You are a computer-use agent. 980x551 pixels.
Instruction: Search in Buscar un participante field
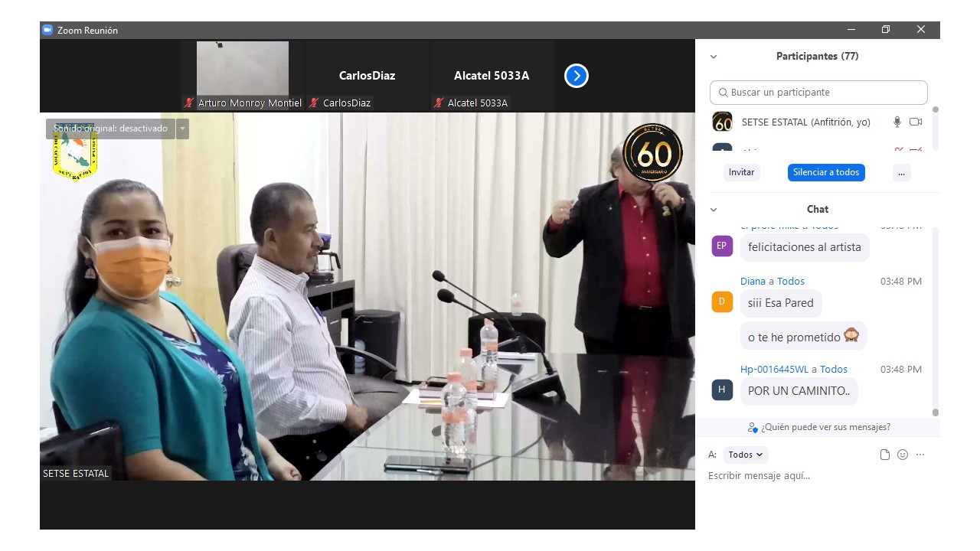[x=818, y=93]
